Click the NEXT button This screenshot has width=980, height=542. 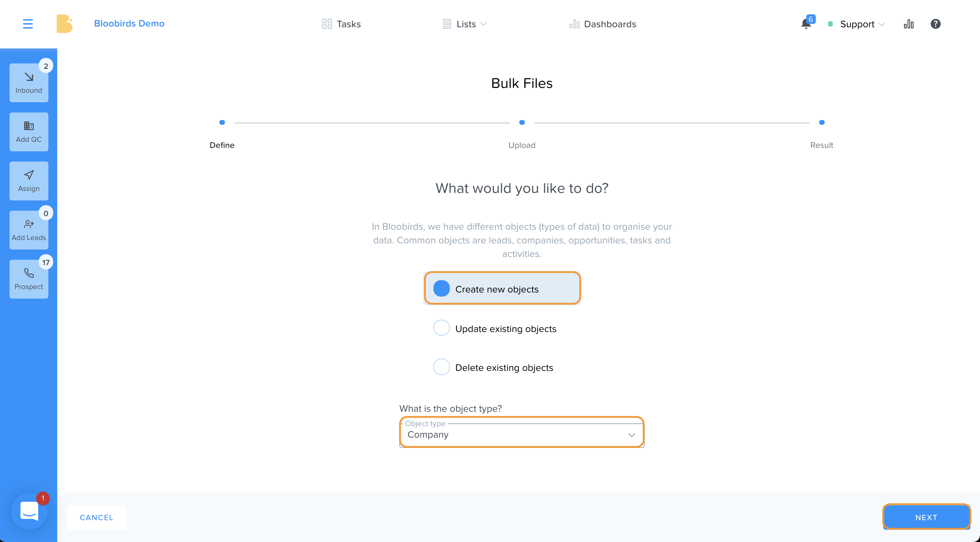pyautogui.click(x=926, y=517)
